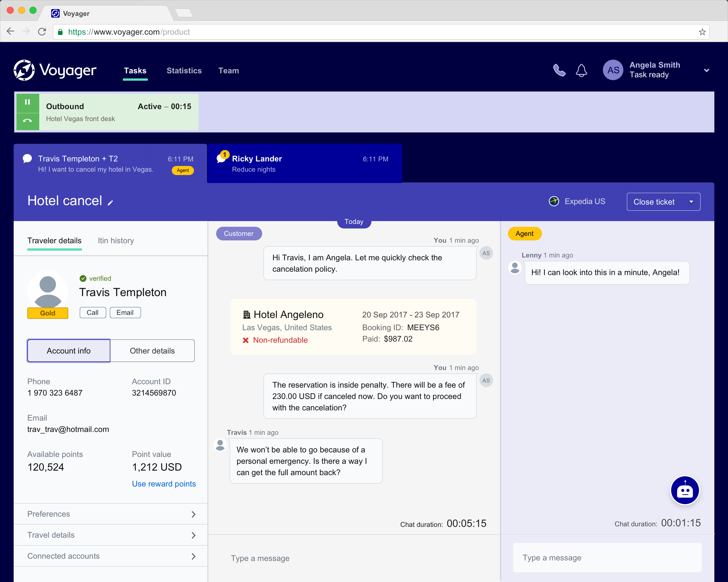This screenshot has height=582, width=728.
Task: Hang up the Hotel Vegas call
Action: 28,121
